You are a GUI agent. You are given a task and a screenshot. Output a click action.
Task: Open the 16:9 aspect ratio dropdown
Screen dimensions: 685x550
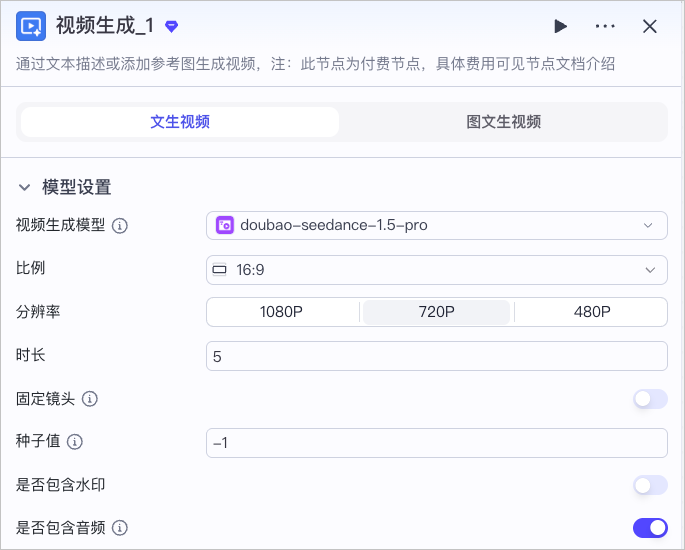(x=437, y=270)
